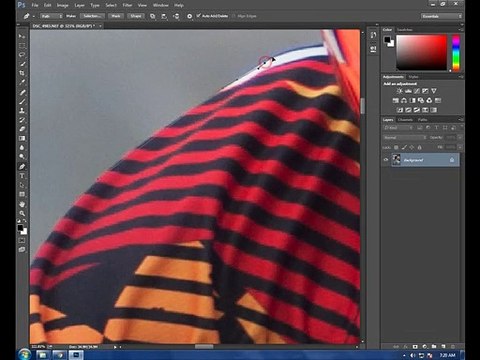The image size is (480, 360).
Task: Select the Hand tool
Action: (22, 204)
